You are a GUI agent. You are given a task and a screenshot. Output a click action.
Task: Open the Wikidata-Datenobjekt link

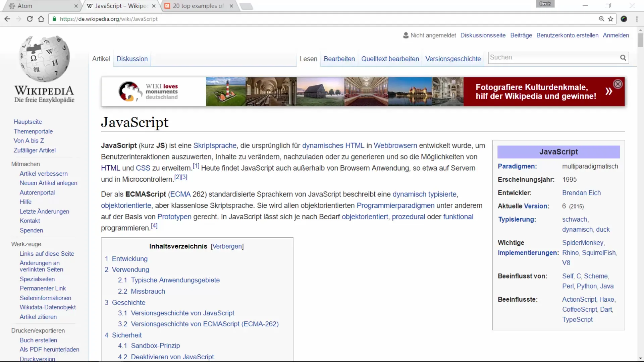coord(48,307)
